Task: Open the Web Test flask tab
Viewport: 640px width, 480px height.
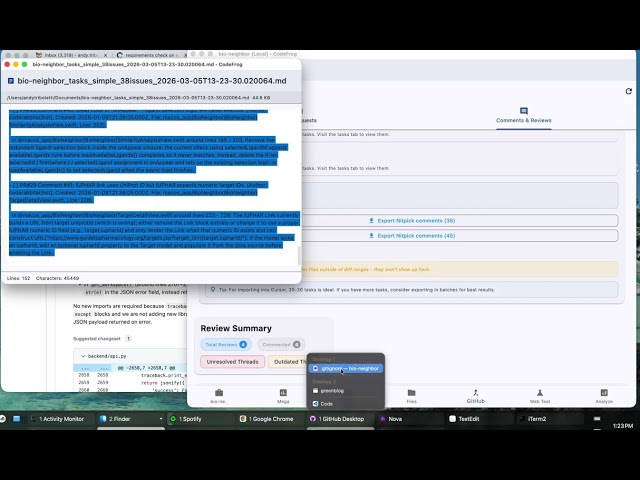Action: [x=540, y=396]
